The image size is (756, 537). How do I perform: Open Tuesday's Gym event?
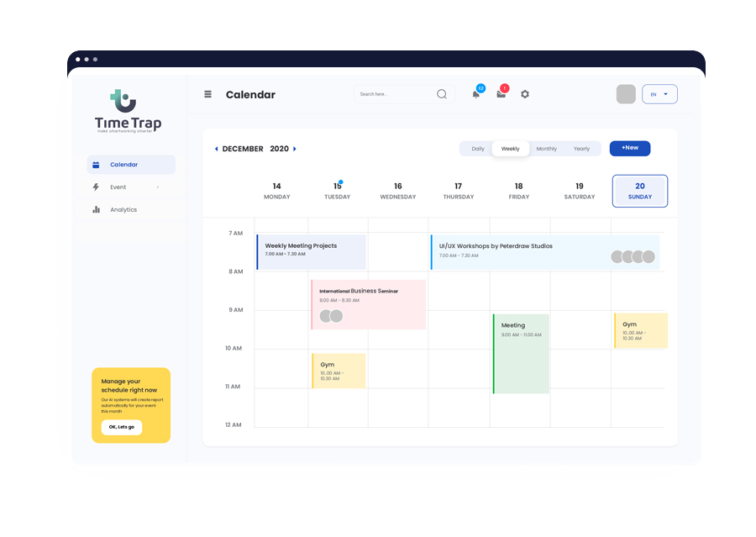(339, 371)
